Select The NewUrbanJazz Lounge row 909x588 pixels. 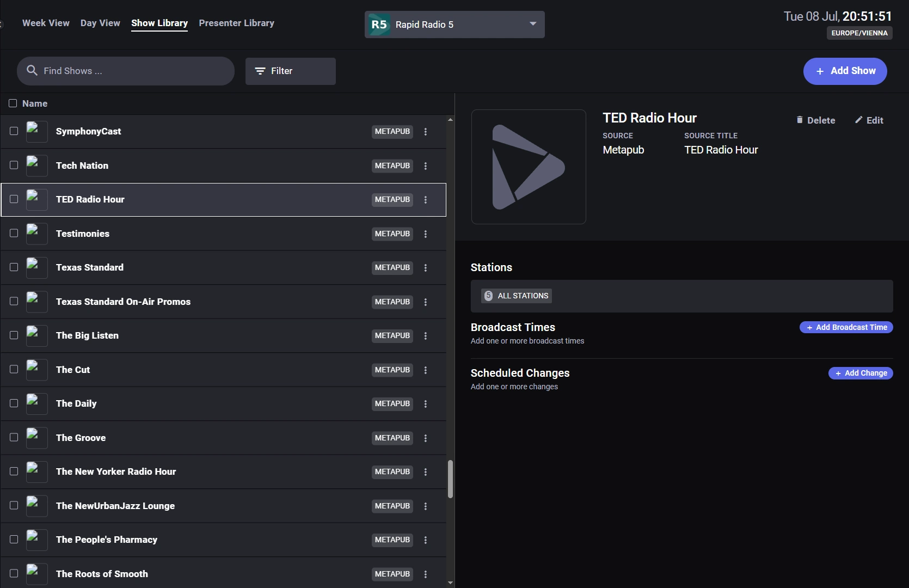coord(223,506)
